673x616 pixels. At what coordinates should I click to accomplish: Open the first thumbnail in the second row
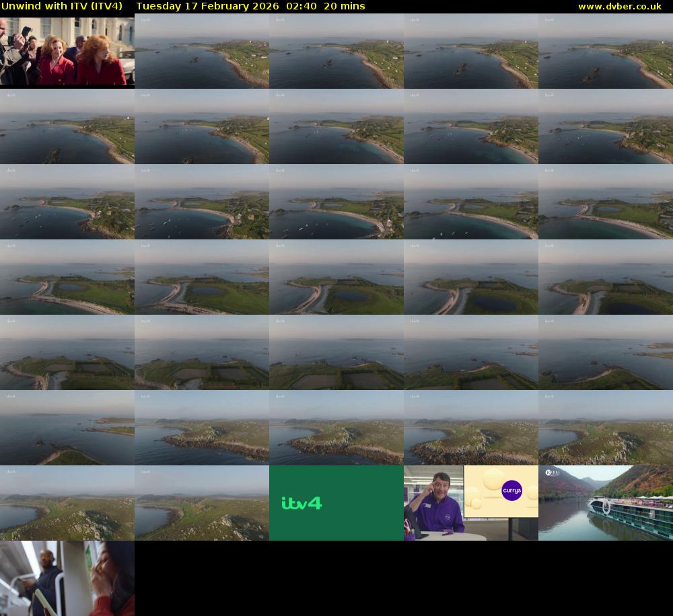[x=67, y=126]
